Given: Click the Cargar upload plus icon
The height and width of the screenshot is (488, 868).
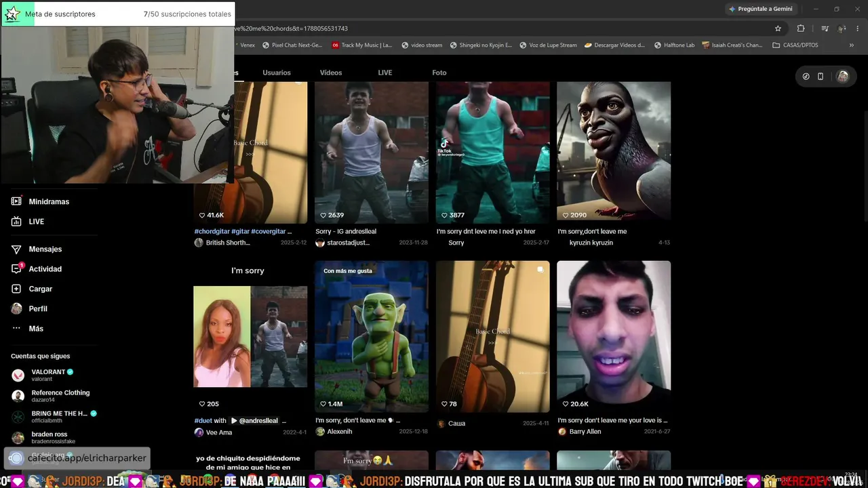Looking at the screenshot, I should pos(16,289).
